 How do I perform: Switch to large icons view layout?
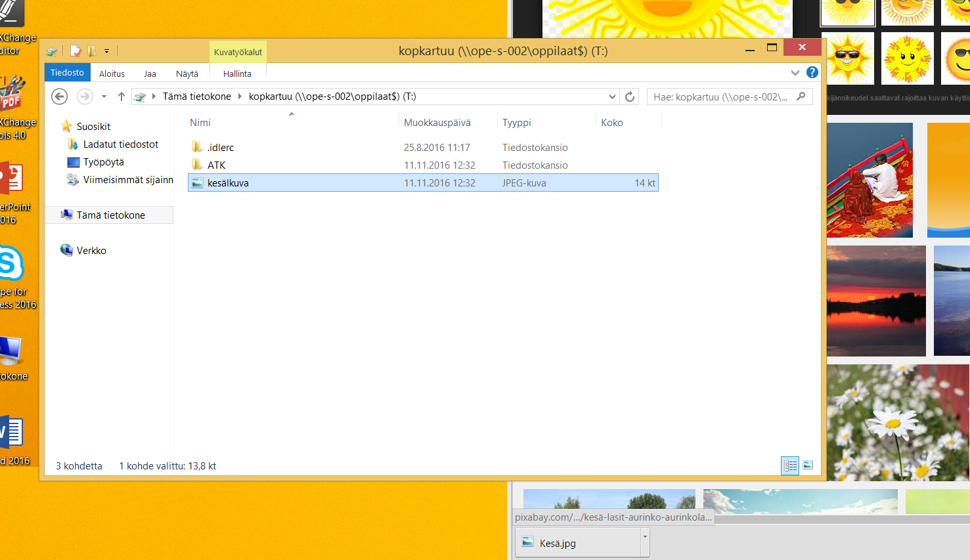[x=808, y=465]
